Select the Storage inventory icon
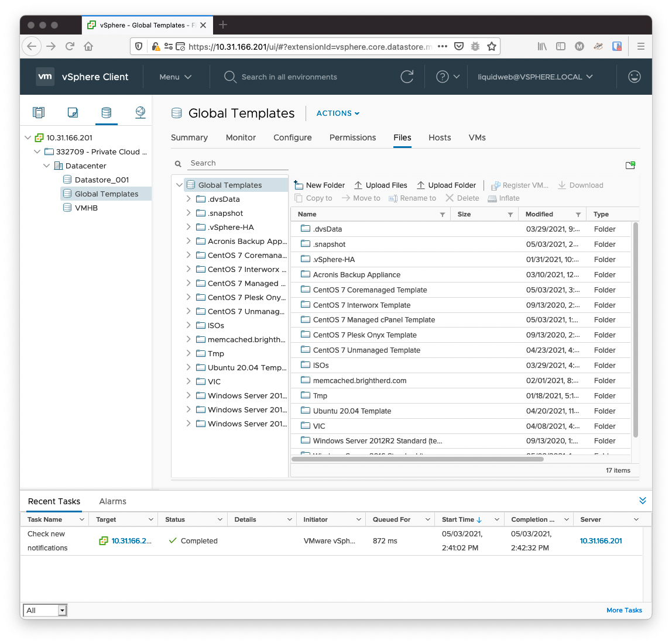Image resolution: width=672 pixels, height=644 pixels. (x=107, y=112)
